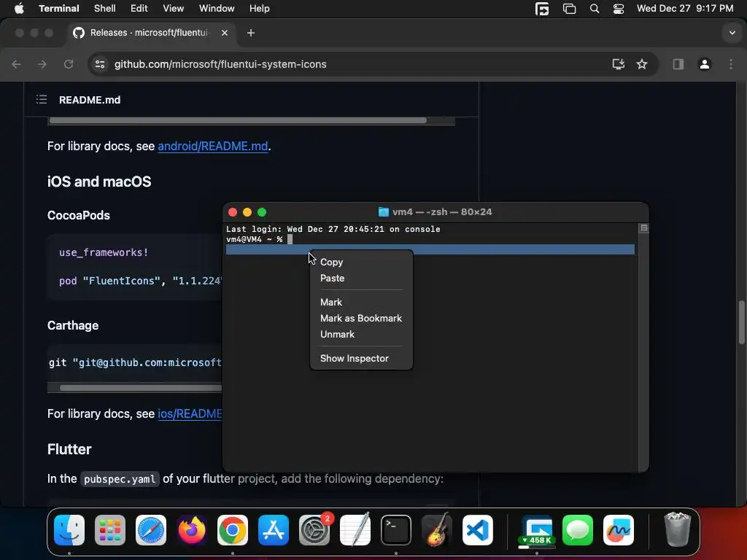The width and height of the screenshot is (747, 560).
Task: Open App Store from the Dock
Action: [x=274, y=530]
